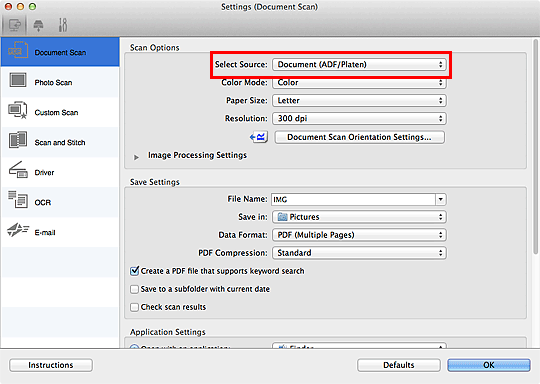Click the Application Settings heading

click(x=168, y=332)
